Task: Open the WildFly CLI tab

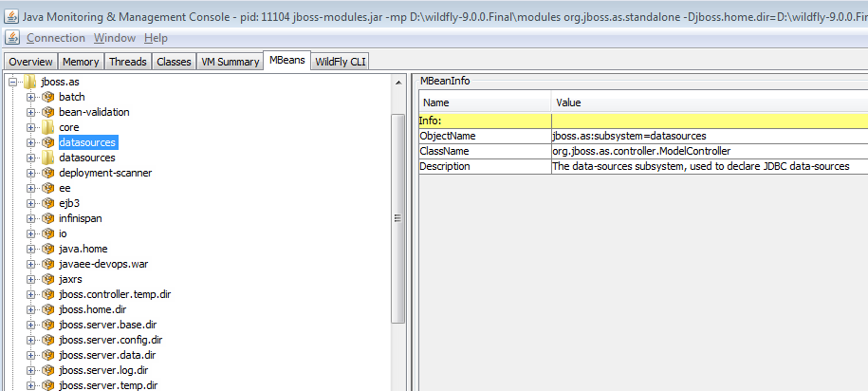Action: [340, 62]
